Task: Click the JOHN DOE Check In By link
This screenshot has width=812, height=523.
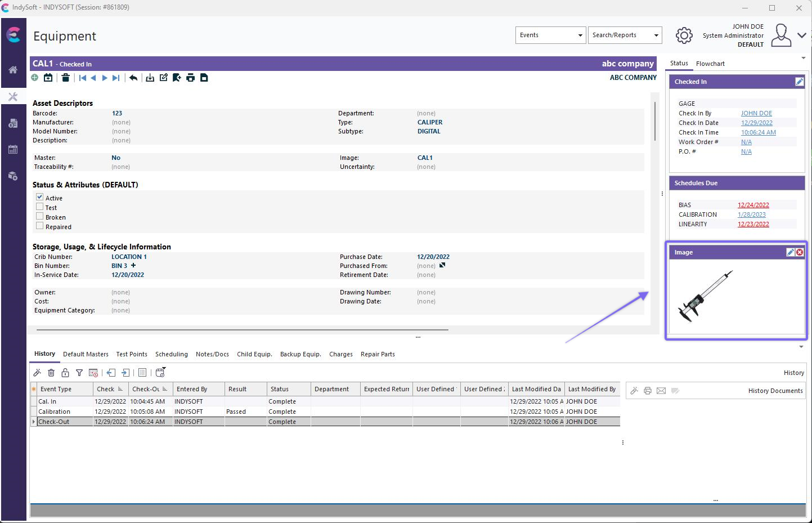Action: pos(756,113)
